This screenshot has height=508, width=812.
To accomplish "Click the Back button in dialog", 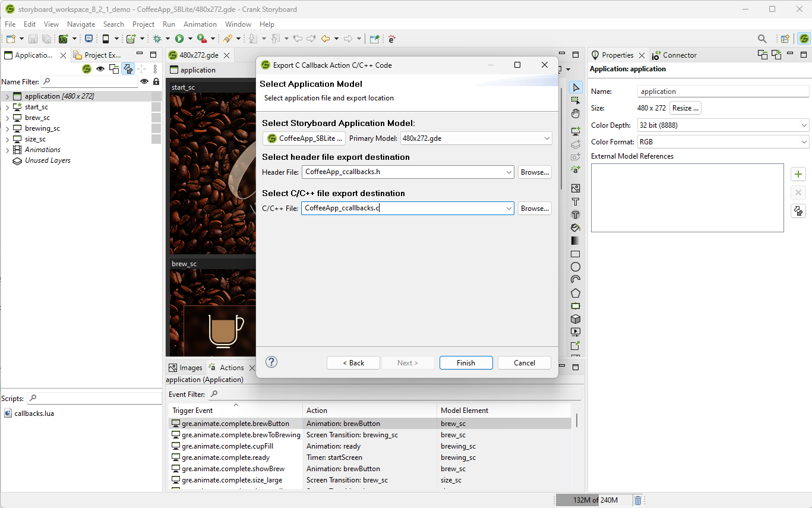I will 353,362.
